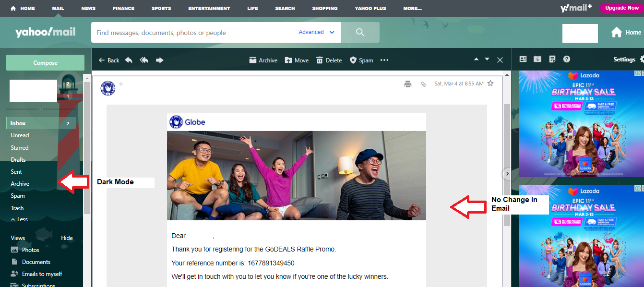The height and width of the screenshot is (287, 644).
Task: Open the Sent folder
Action: pos(16,172)
